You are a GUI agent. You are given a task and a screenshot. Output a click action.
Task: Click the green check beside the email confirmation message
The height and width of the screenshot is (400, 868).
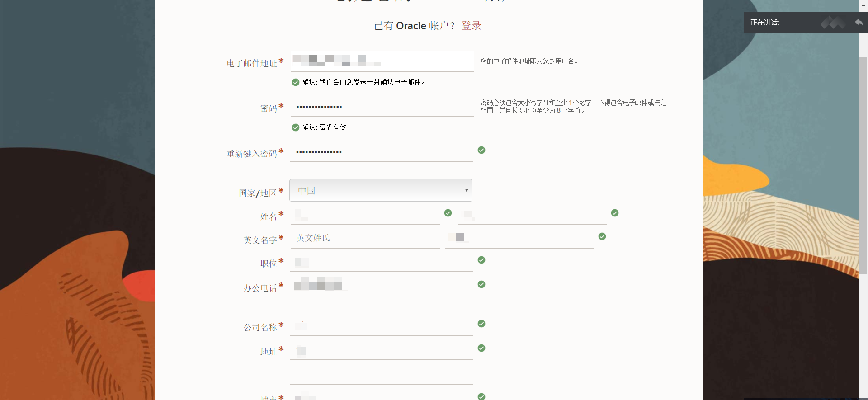[x=296, y=82]
